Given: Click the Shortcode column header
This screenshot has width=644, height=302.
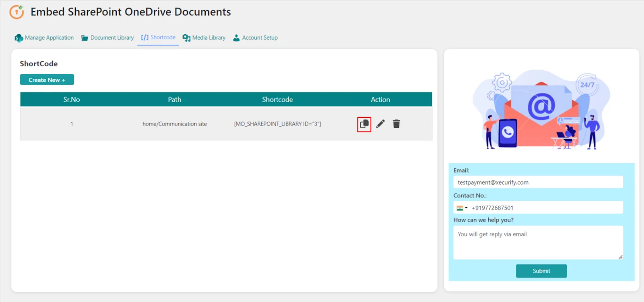Looking at the screenshot, I should pos(277,99).
